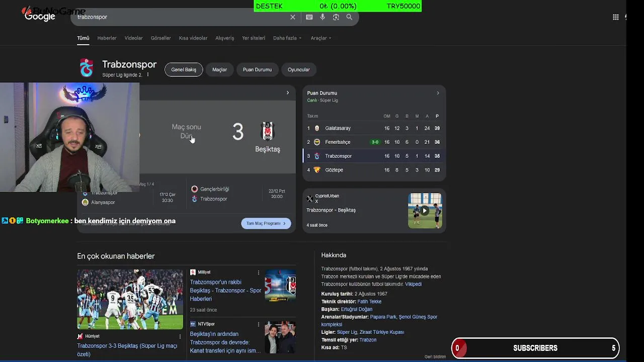The width and height of the screenshot is (644, 362).
Task: Open the large Hürriyet match photo thumbnail
Action: coord(130,299)
